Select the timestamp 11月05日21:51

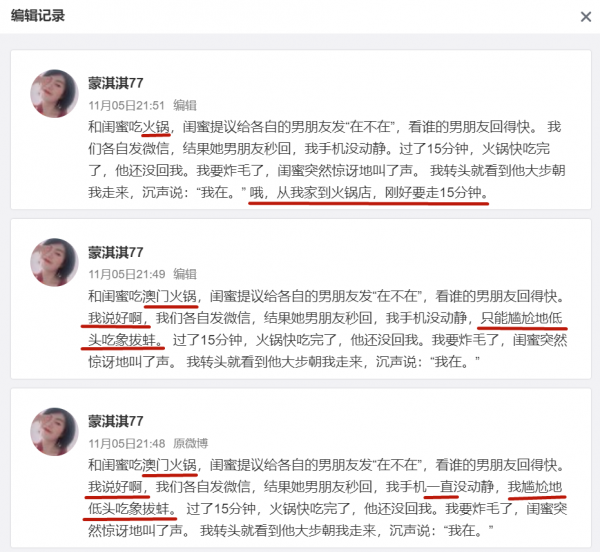point(127,105)
